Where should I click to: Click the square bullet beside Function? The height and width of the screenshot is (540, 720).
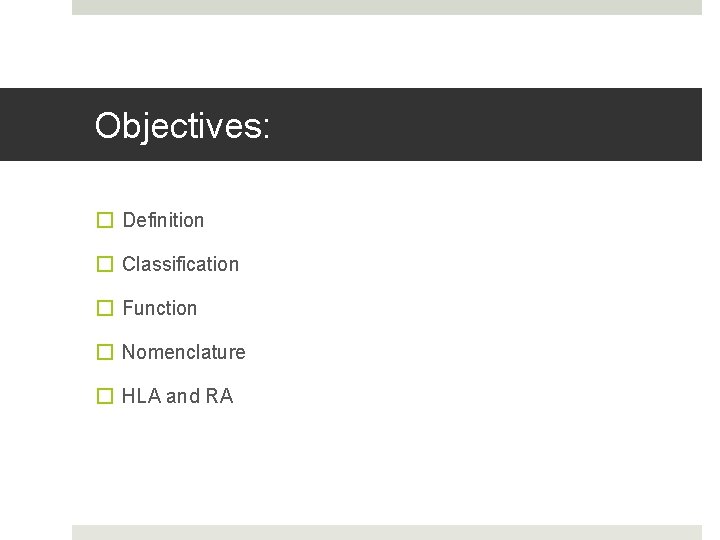(x=104, y=308)
